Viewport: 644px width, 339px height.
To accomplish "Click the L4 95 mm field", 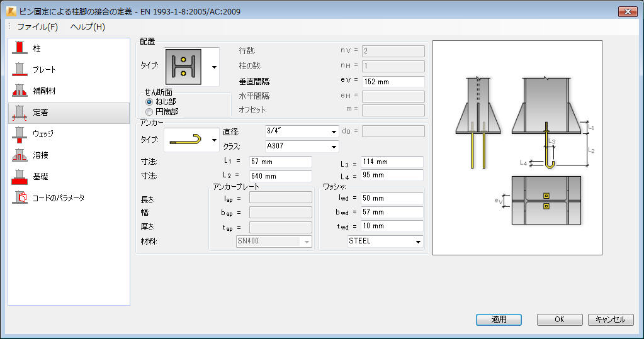I will 392,175.
